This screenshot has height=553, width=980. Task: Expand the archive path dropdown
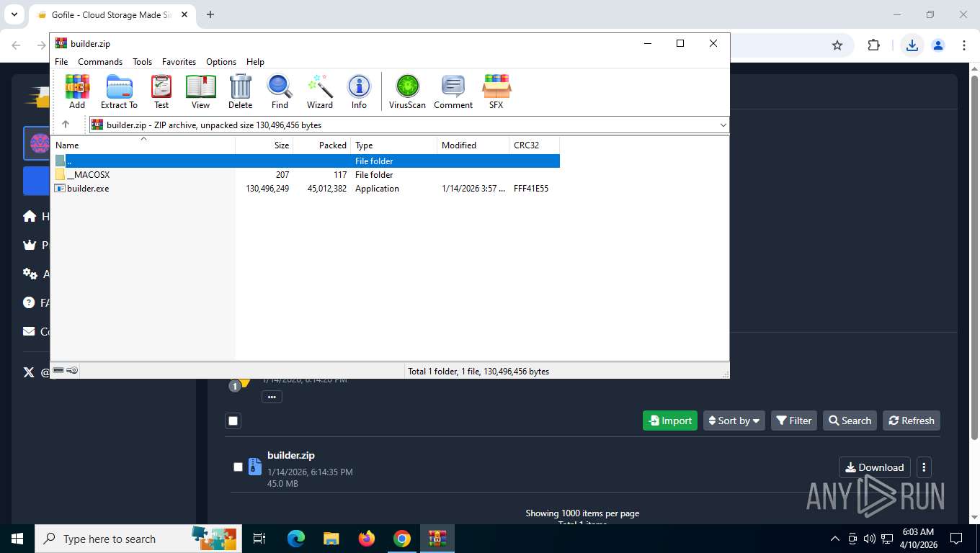pyautogui.click(x=723, y=125)
